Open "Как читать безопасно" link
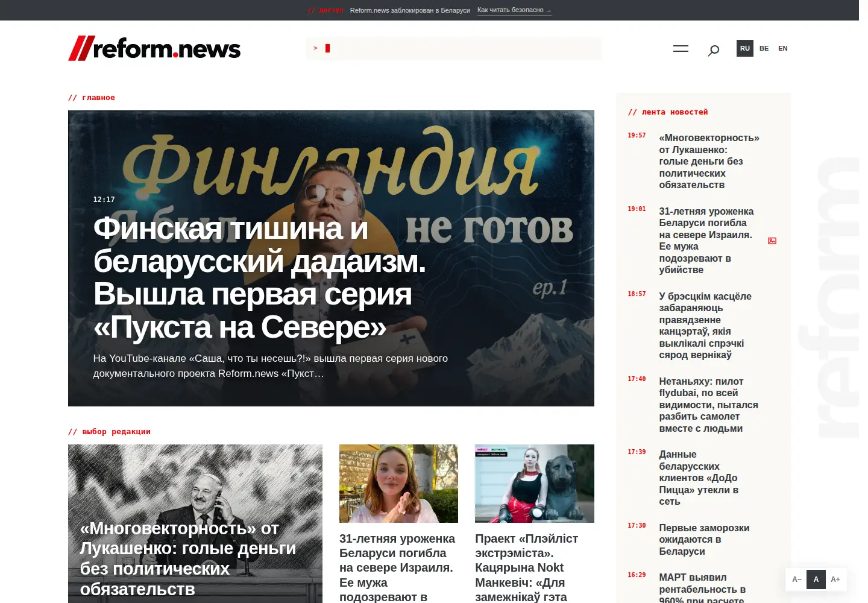This screenshot has width=868, height=603. click(x=514, y=10)
